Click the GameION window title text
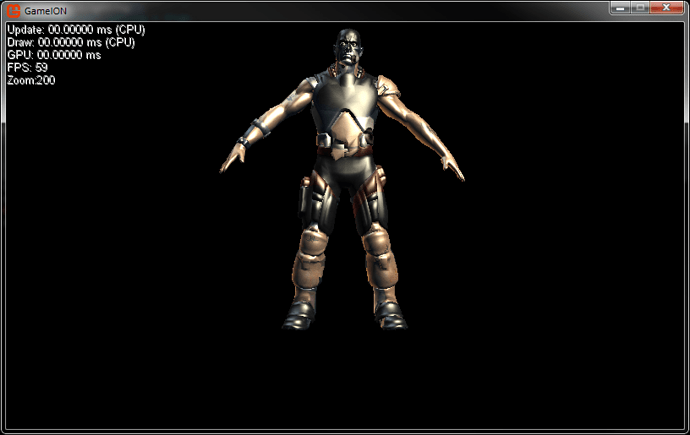 tap(45, 11)
